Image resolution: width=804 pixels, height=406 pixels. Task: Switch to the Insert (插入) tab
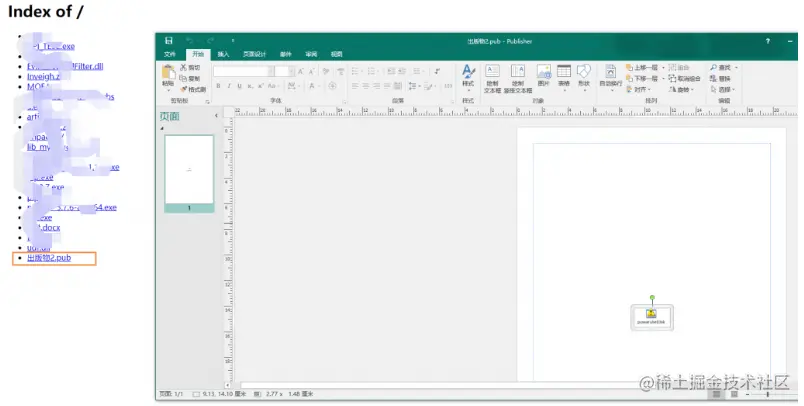click(x=223, y=54)
